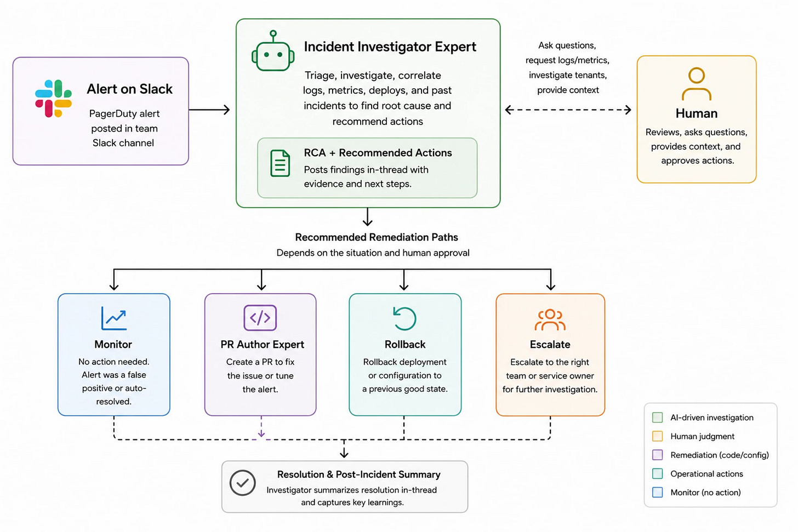Viewport: 798px width, 532px height.
Task: Select the "Incident Investigator Expert" title
Action: click(390, 47)
